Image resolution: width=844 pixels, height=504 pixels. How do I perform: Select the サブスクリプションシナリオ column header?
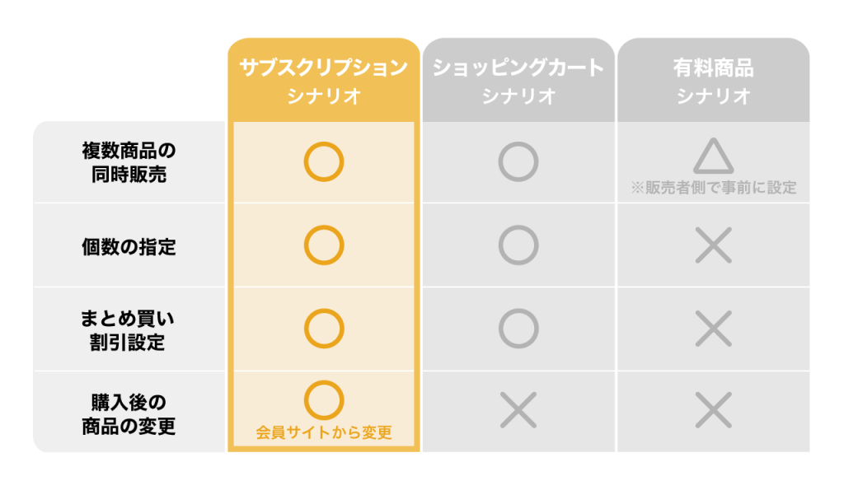tap(323, 80)
